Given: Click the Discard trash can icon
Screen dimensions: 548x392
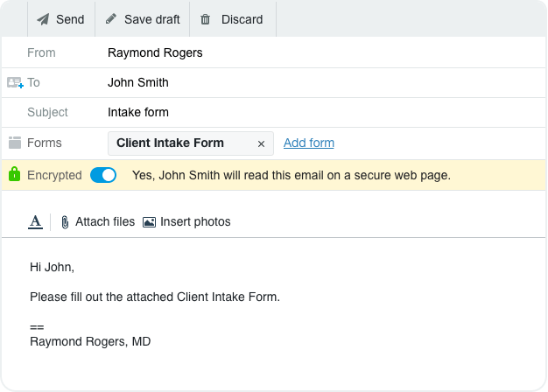Looking at the screenshot, I should (x=205, y=19).
